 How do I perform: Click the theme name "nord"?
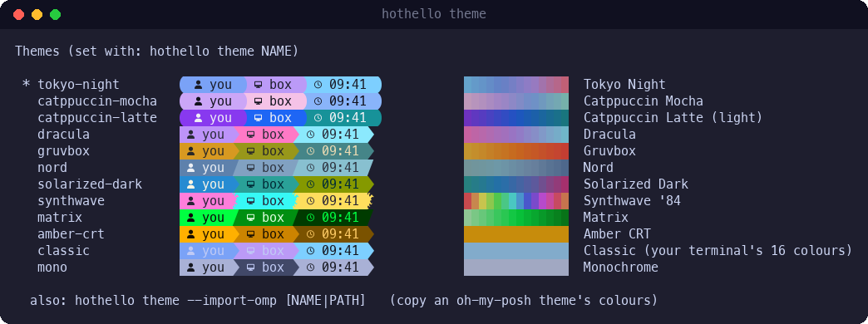pos(52,168)
